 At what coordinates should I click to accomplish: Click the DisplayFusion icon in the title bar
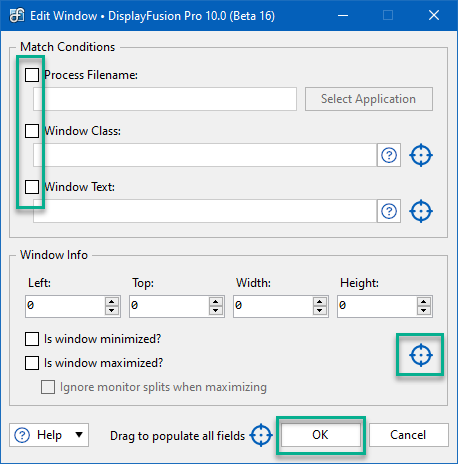click(x=17, y=15)
